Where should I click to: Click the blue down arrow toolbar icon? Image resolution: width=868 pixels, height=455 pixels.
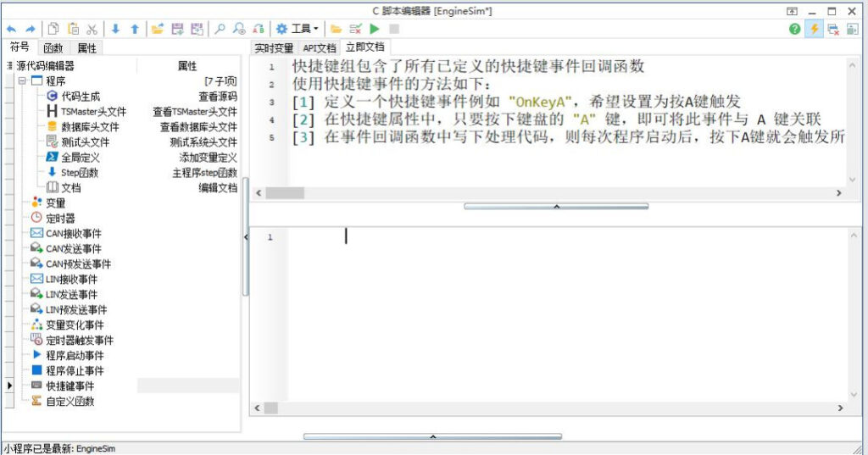tap(115, 29)
